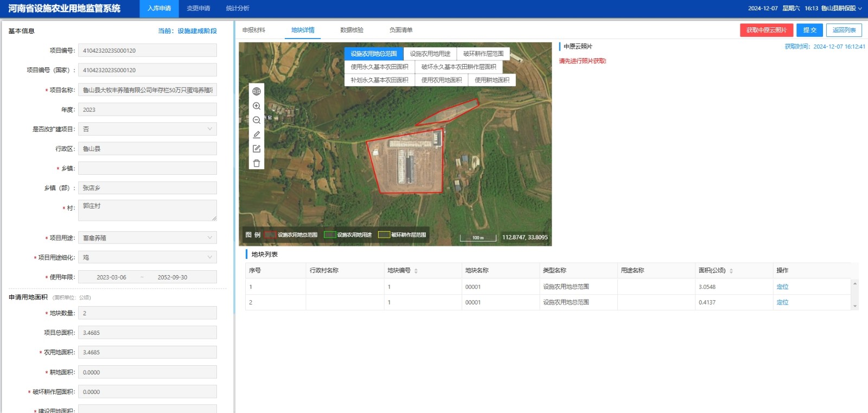Click the 提交 button
Viewport: 868px width, 413px height.
pyautogui.click(x=810, y=30)
